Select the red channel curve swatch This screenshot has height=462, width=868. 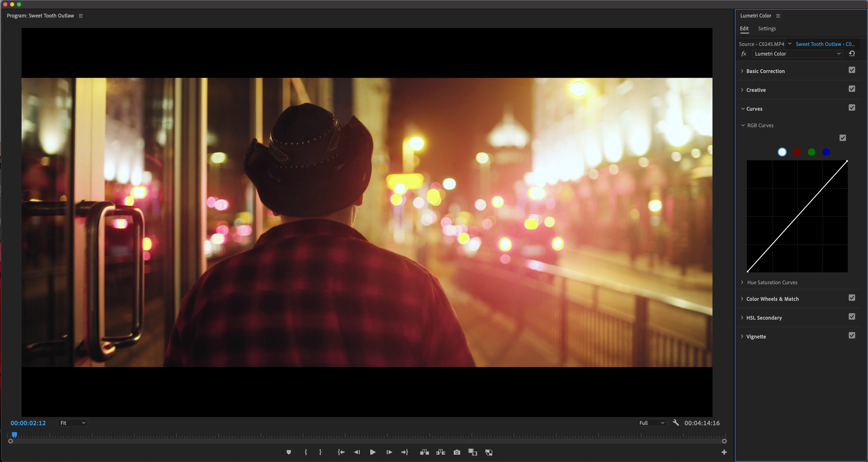[797, 152]
